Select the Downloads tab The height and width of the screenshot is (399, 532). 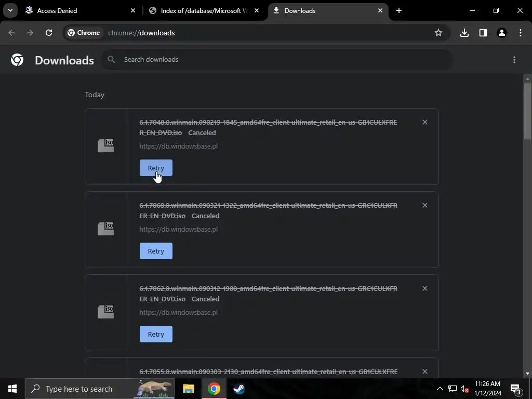click(x=328, y=10)
